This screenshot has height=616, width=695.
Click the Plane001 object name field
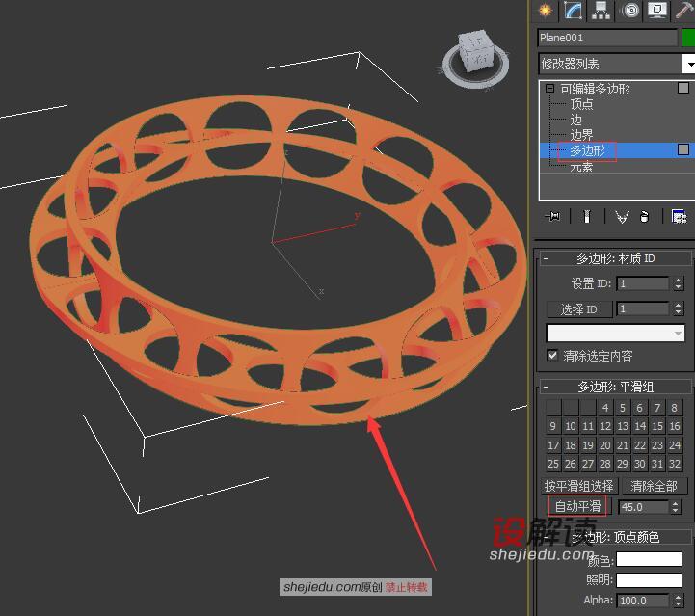[x=607, y=38]
